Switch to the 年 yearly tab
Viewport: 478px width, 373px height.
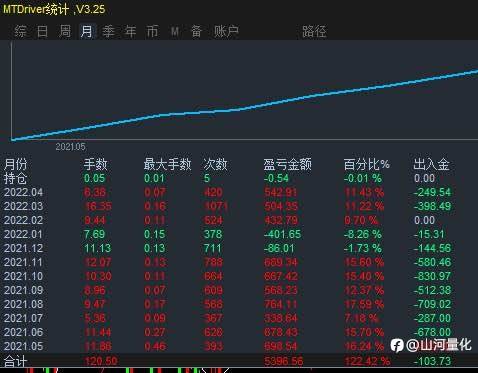pos(131,32)
